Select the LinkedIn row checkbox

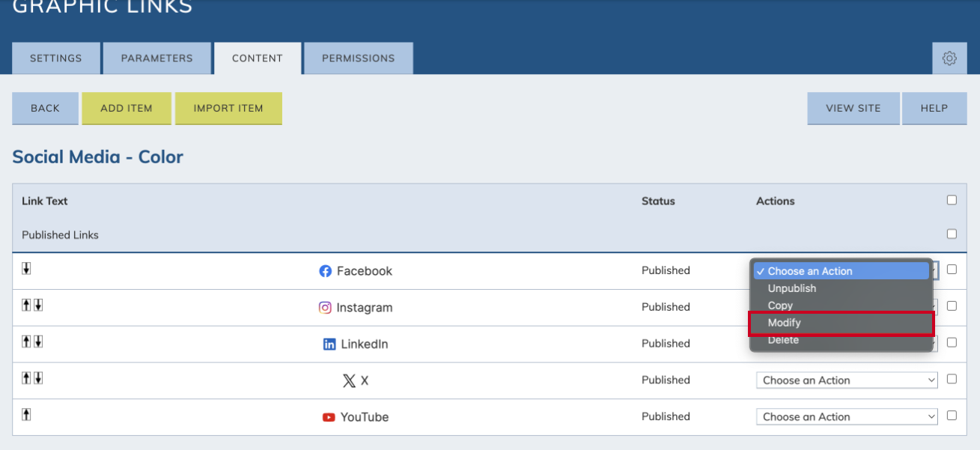point(952,342)
